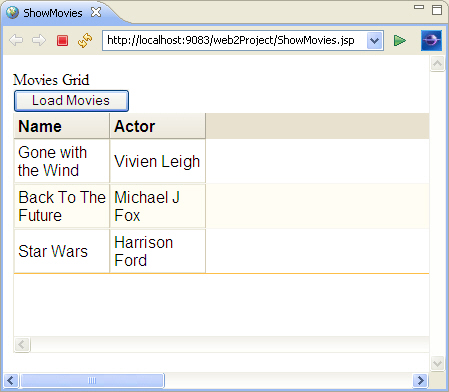Viewport: 449px width, 392px height.
Task: Click the browser back arrow icon
Action: point(16,40)
